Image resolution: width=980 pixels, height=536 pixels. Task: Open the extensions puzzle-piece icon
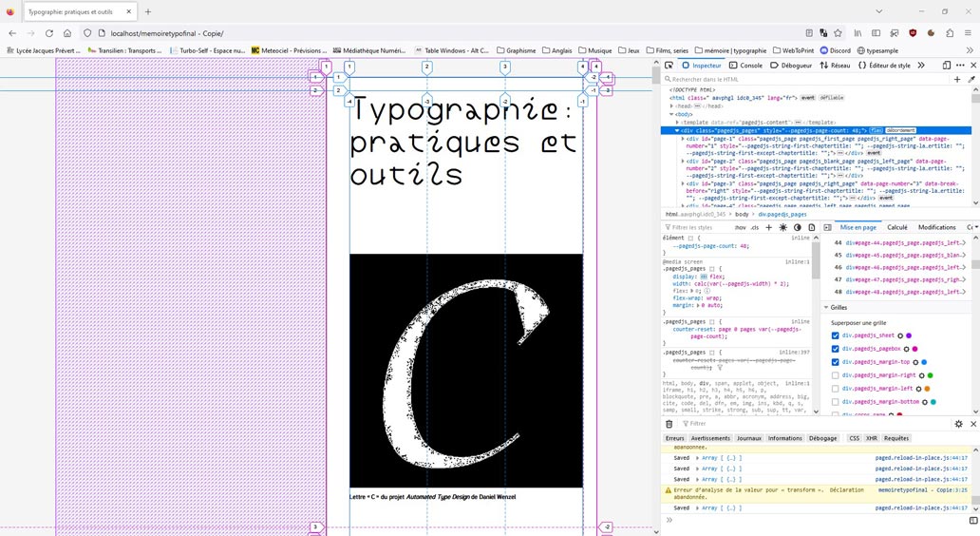tap(950, 33)
